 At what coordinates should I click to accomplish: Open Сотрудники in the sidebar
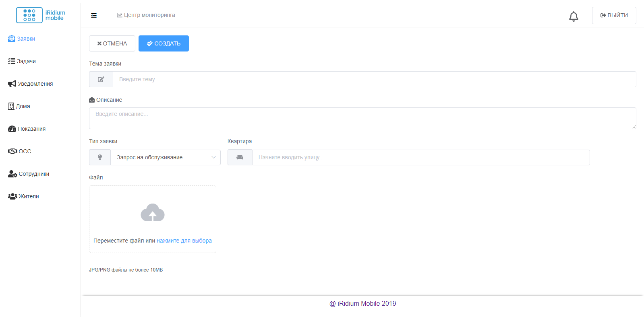(x=29, y=174)
